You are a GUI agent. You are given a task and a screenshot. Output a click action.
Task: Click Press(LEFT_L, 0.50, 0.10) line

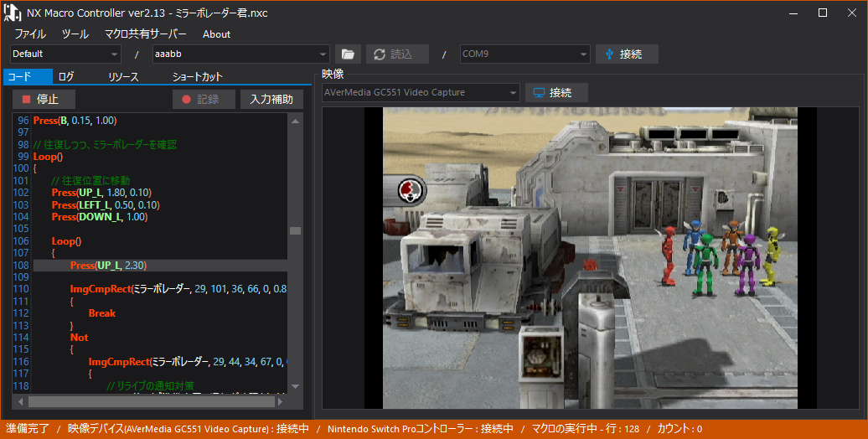(106, 204)
